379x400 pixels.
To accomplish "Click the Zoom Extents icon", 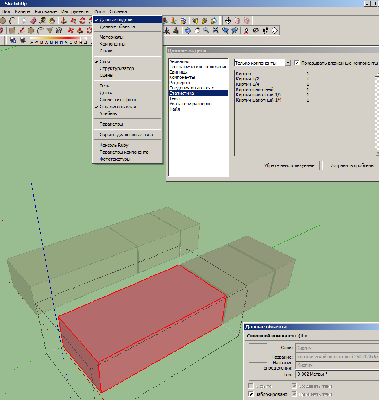I will tap(215, 31).
